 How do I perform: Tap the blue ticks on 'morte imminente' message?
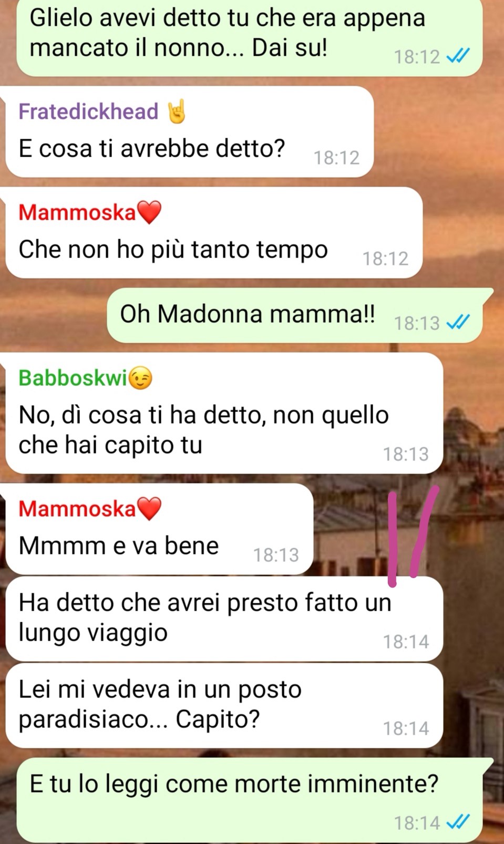(x=458, y=821)
